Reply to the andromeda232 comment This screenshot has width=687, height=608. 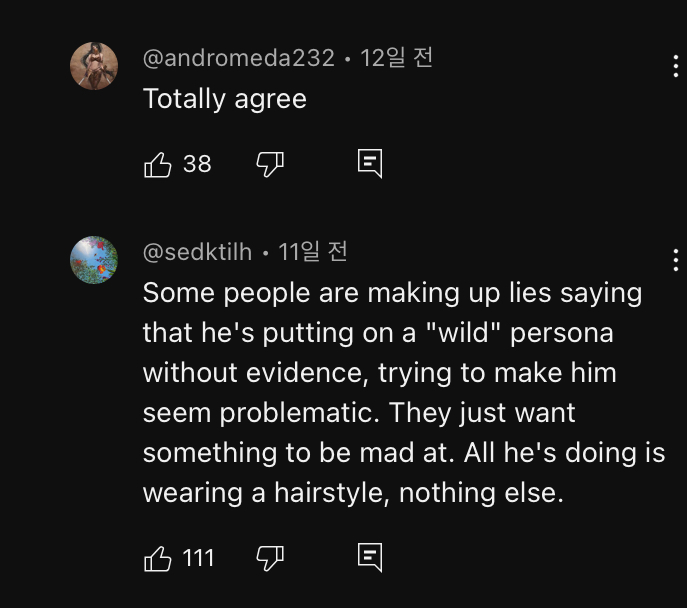pos(370,164)
